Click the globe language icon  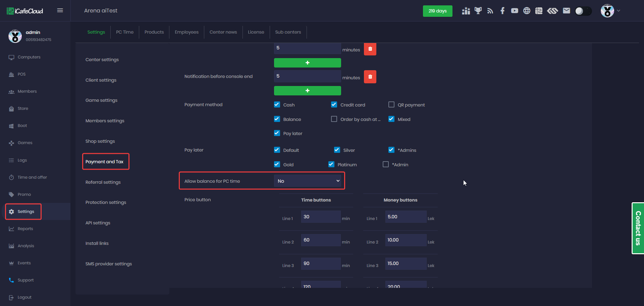[527, 11]
